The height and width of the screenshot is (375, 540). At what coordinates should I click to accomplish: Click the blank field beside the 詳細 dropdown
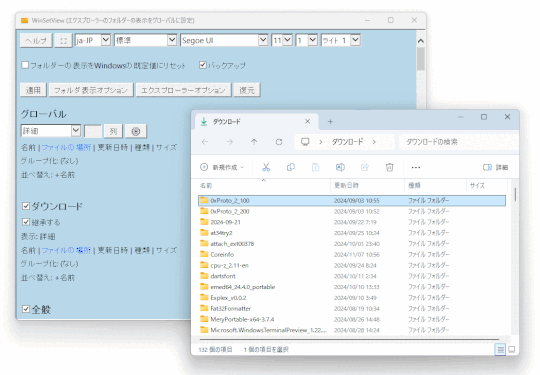(x=93, y=131)
